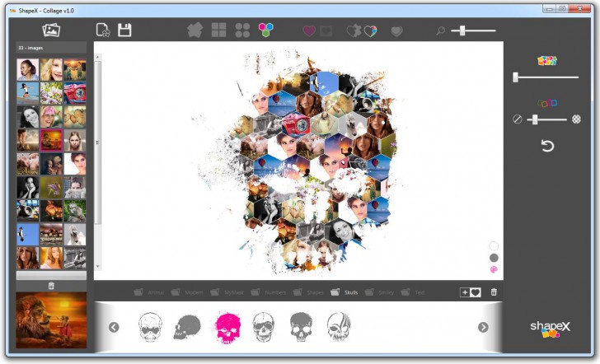Open the Skulls mask category
This screenshot has height=364, width=600.
point(345,292)
